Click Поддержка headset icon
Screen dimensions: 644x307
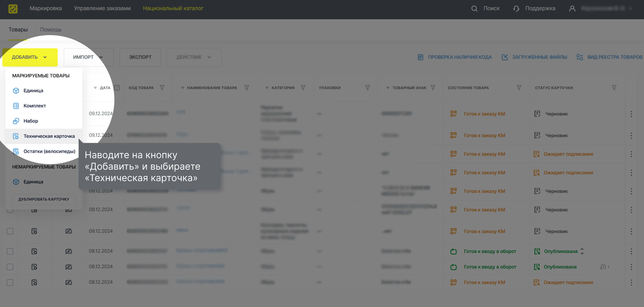coord(516,8)
